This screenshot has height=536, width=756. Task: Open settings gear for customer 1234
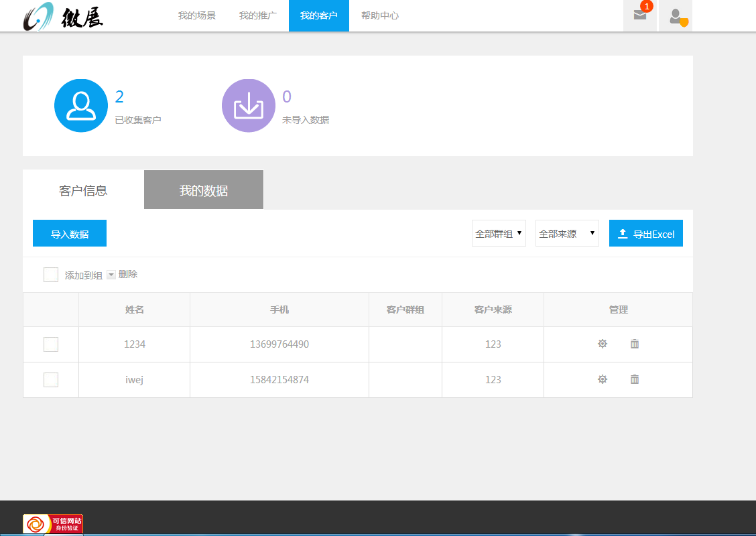pyautogui.click(x=603, y=344)
